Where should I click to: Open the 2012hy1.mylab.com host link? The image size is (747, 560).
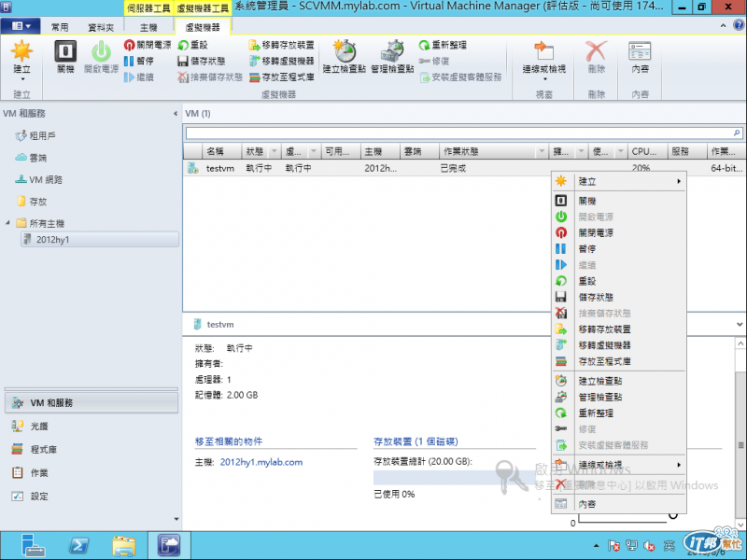click(x=261, y=462)
